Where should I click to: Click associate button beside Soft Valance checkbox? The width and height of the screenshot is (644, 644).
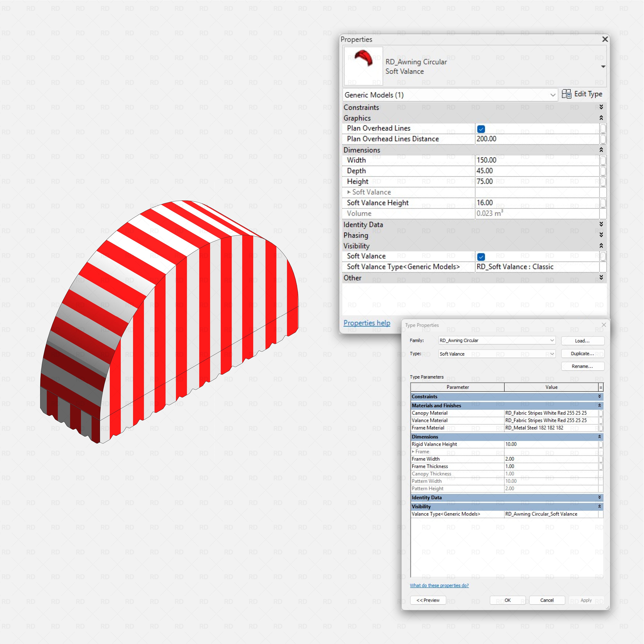[x=603, y=256]
